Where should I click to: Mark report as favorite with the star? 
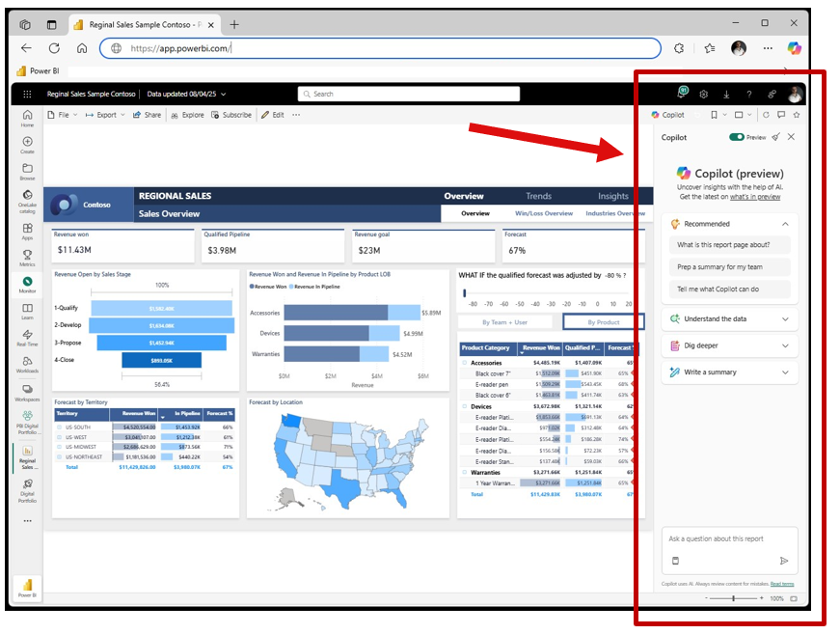[x=797, y=115]
